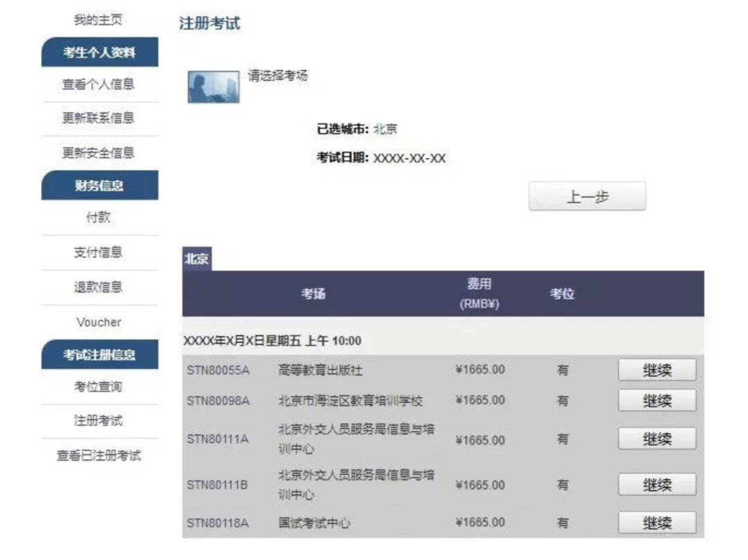Go to 支付信息 page
The height and width of the screenshot is (560, 748).
[98, 252]
